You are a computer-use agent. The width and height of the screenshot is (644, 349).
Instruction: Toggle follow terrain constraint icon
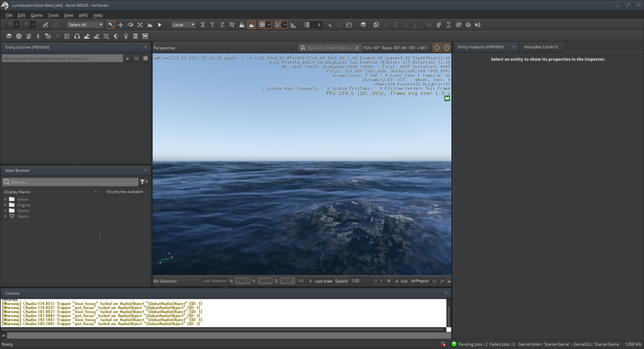point(242,25)
